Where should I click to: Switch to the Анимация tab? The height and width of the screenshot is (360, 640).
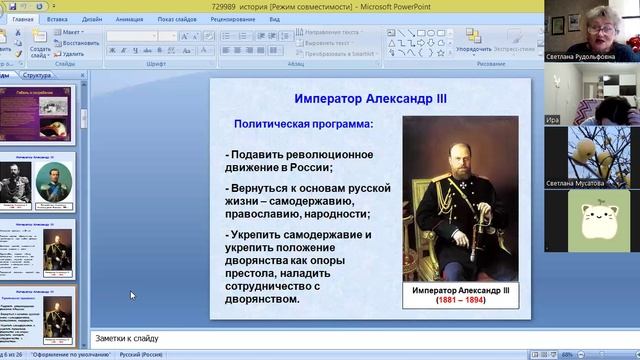coord(129,19)
